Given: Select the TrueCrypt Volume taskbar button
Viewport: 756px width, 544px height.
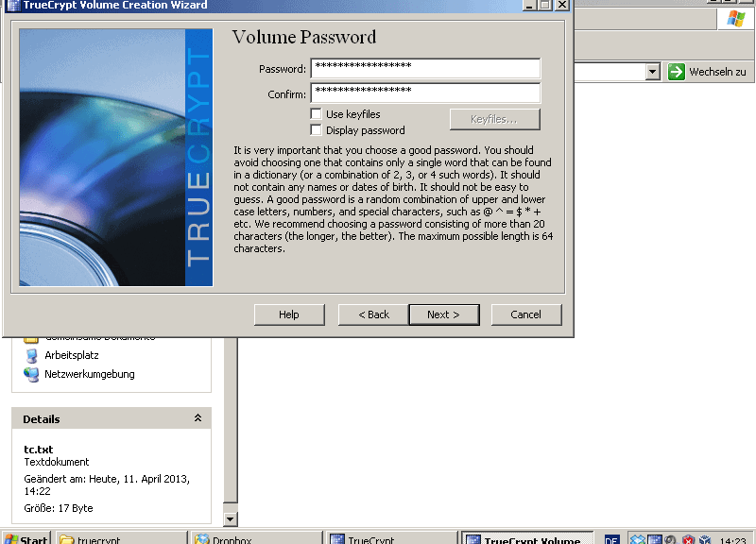Looking at the screenshot, I should click(527, 539).
